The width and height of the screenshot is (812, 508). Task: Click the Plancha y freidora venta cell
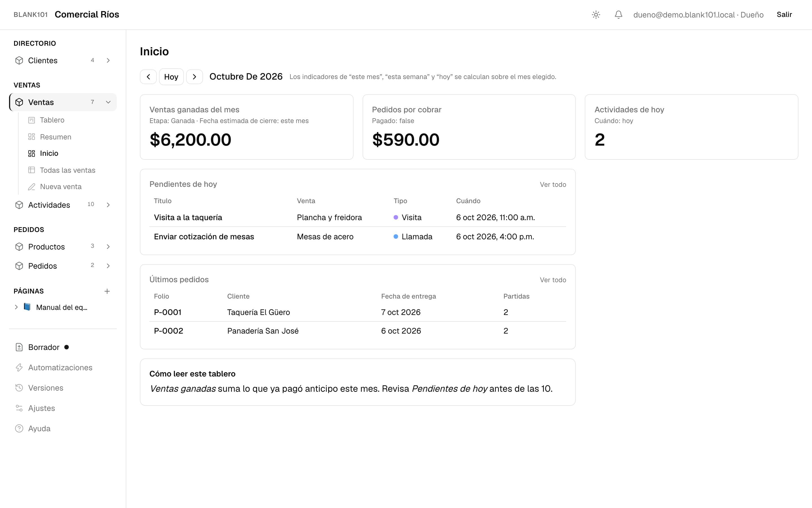click(329, 217)
